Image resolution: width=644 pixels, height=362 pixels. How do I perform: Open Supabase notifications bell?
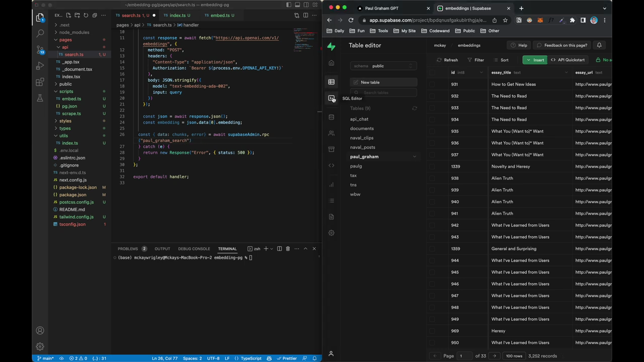point(599,45)
